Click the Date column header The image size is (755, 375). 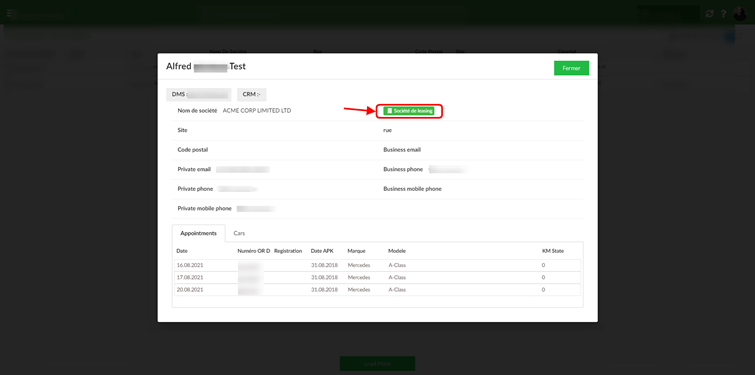tap(182, 251)
